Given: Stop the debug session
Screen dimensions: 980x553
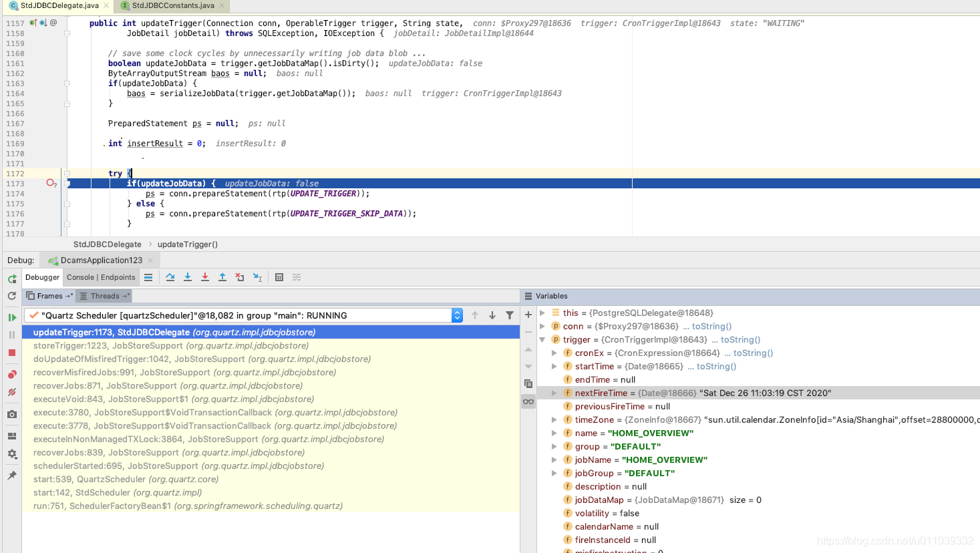Looking at the screenshot, I should pyautogui.click(x=12, y=353).
